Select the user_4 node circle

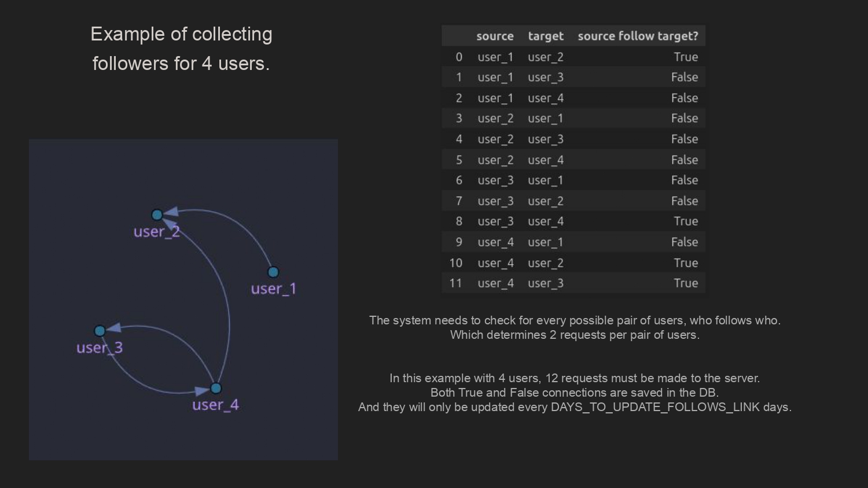pyautogui.click(x=216, y=388)
